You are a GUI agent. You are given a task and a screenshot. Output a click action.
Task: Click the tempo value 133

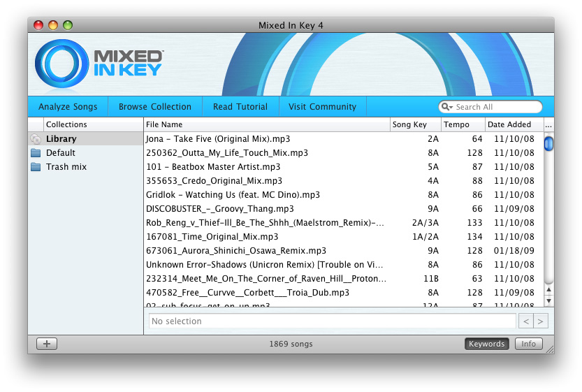[474, 223]
